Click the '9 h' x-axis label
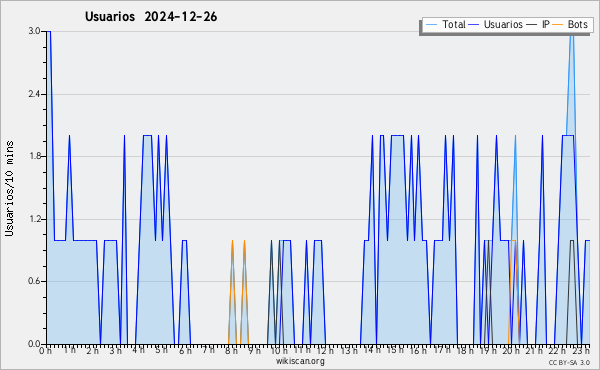 point(254,350)
